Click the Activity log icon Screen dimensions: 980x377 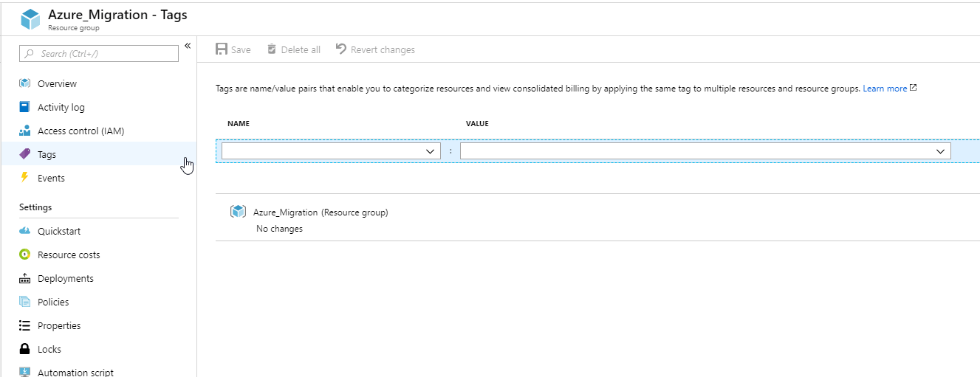tap(24, 107)
